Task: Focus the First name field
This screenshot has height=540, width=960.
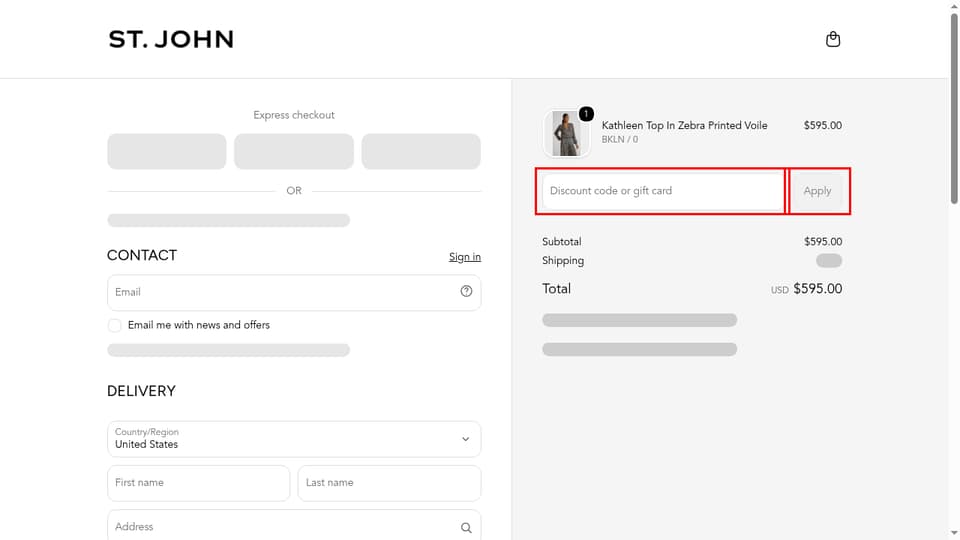Action: pos(198,483)
